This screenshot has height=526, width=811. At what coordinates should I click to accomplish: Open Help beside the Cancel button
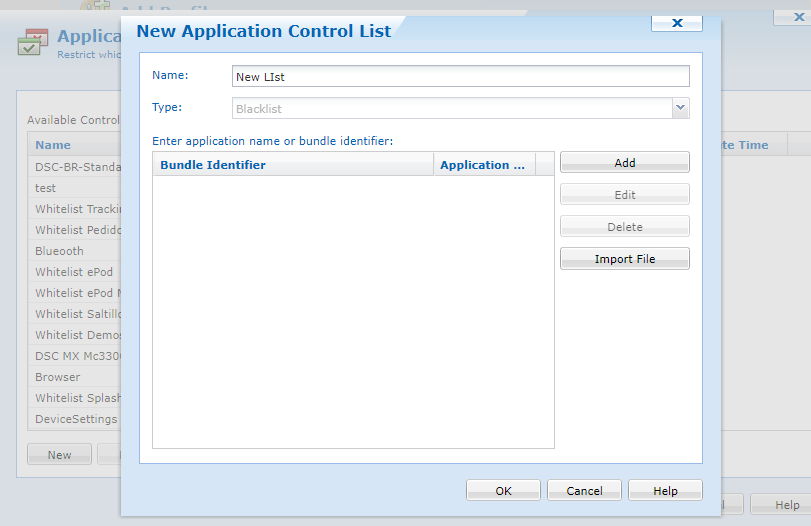point(665,491)
